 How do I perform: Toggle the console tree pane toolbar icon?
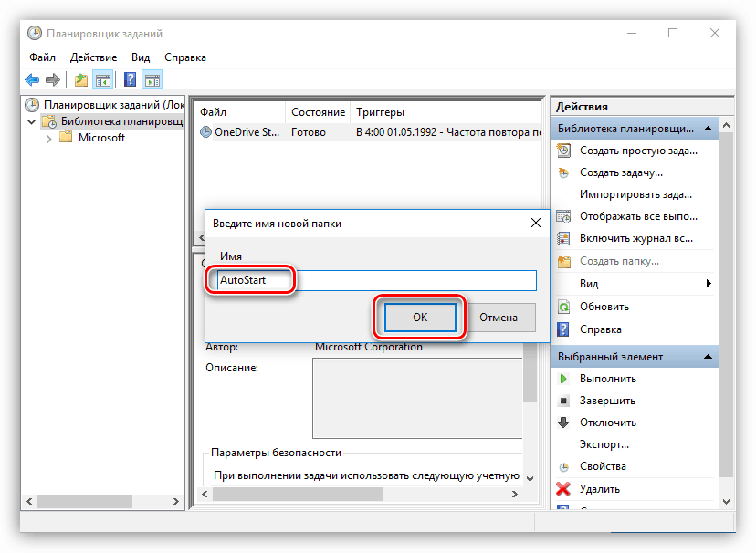tap(102, 79)
